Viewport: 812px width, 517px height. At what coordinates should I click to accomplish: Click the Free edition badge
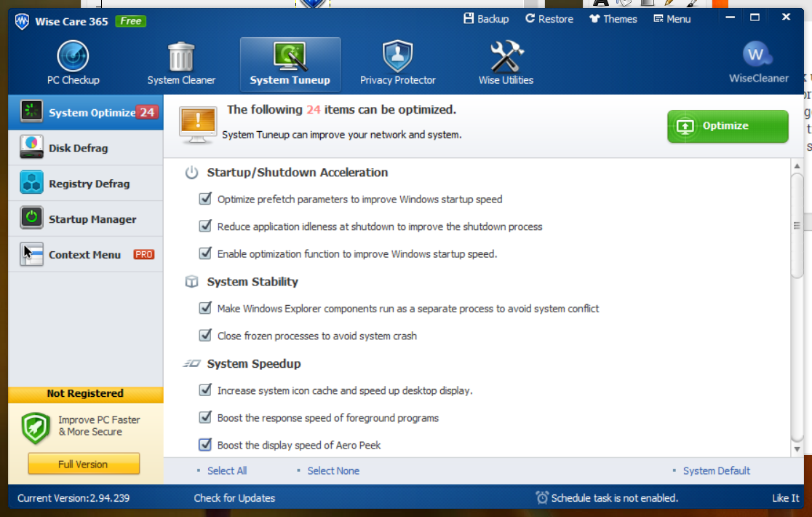pyautogui.click(x=130, y=21)
